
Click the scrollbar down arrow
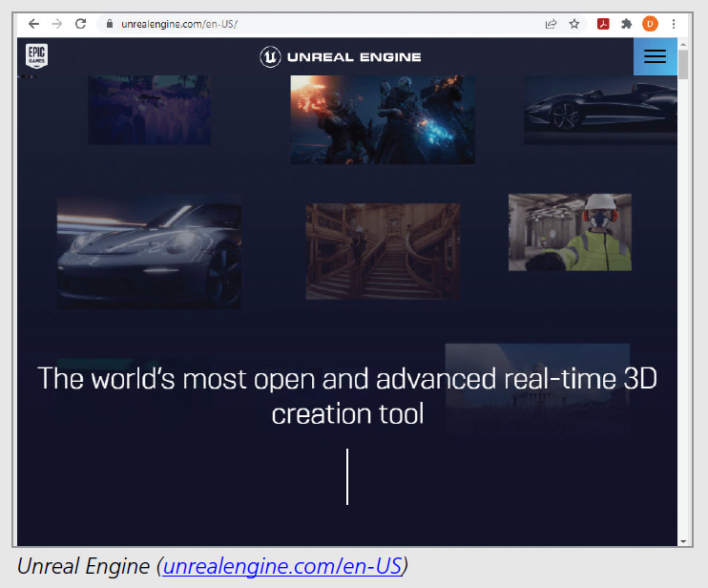coord(683,540)
